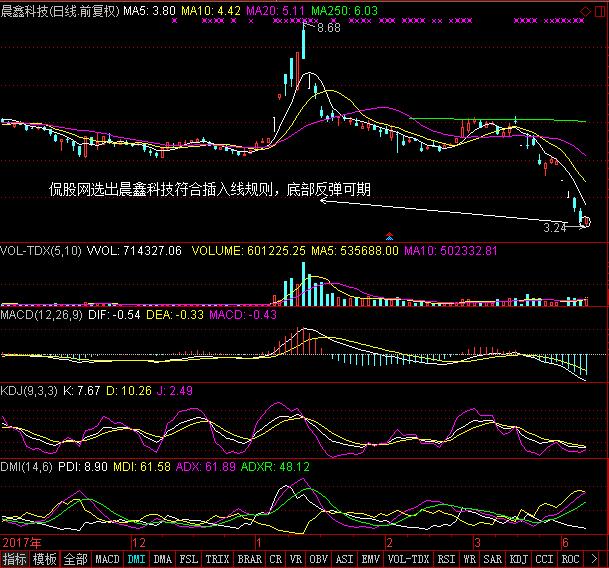Select the SAR indicator tab

(492, 559)
